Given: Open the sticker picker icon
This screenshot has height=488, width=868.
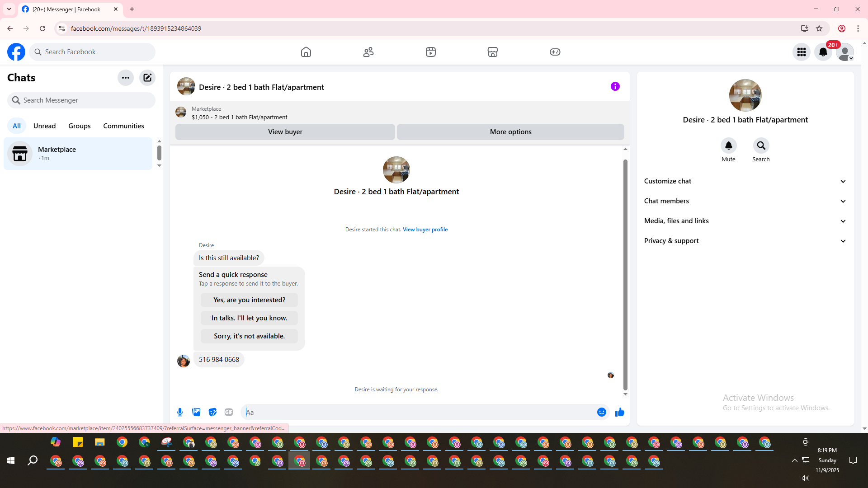Looking at the screenshot, I should pos(212,412).
